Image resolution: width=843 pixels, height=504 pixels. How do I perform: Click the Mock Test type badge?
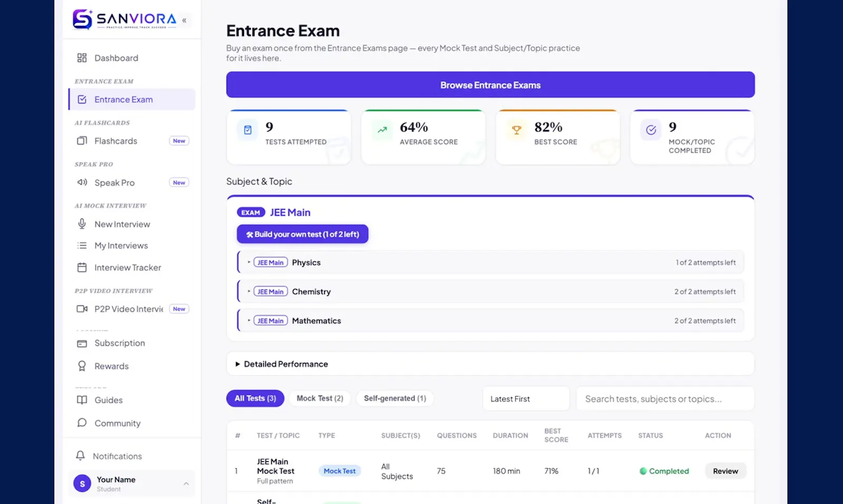pos(340,471)
